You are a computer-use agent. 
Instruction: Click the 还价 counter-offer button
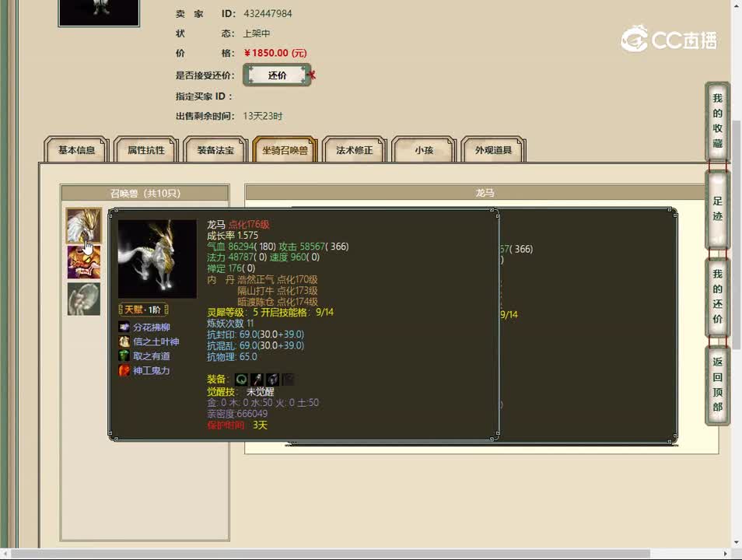(x=276, y=75)
